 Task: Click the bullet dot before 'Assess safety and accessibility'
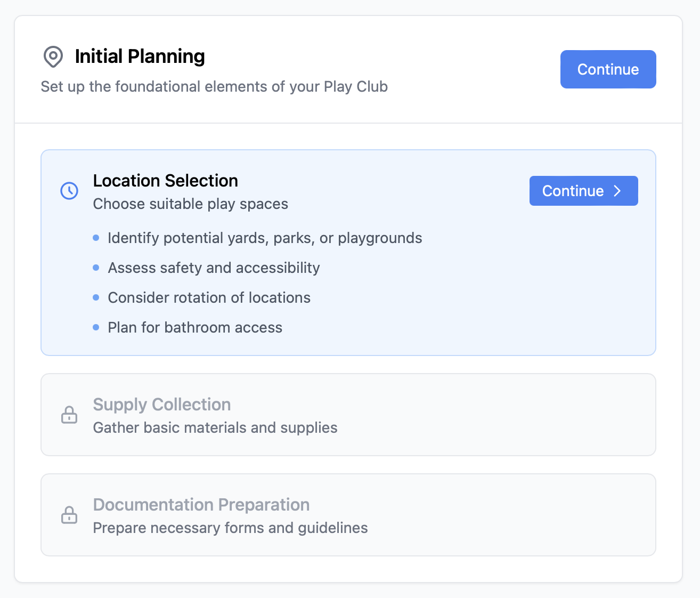(x=96, y=268)
